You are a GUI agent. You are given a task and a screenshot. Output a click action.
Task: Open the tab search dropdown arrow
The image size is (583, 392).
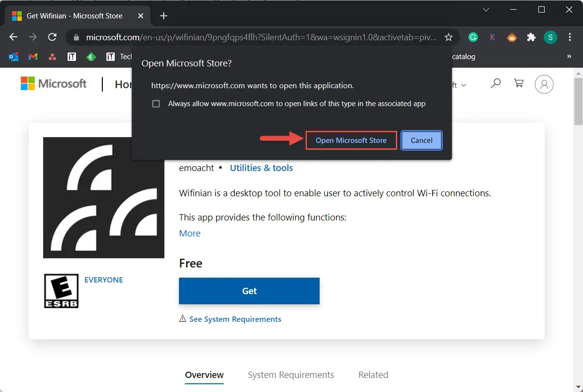point(486,9)
